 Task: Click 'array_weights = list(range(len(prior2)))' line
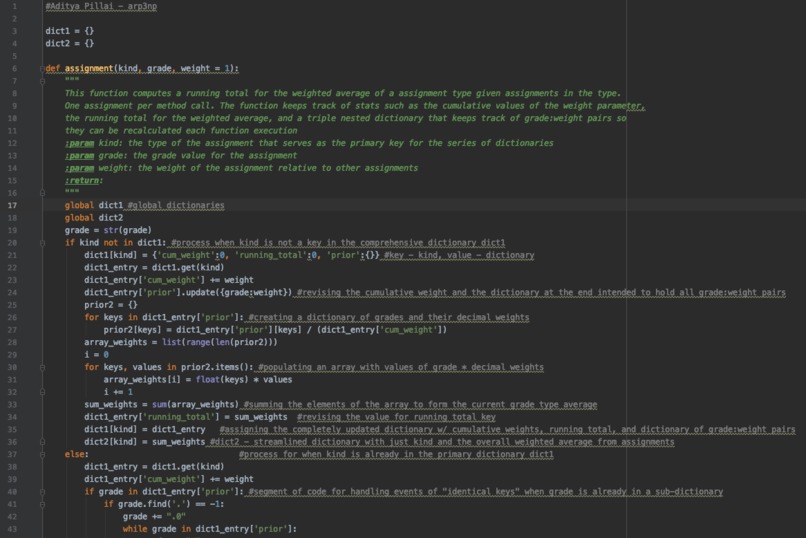point(180,342)
